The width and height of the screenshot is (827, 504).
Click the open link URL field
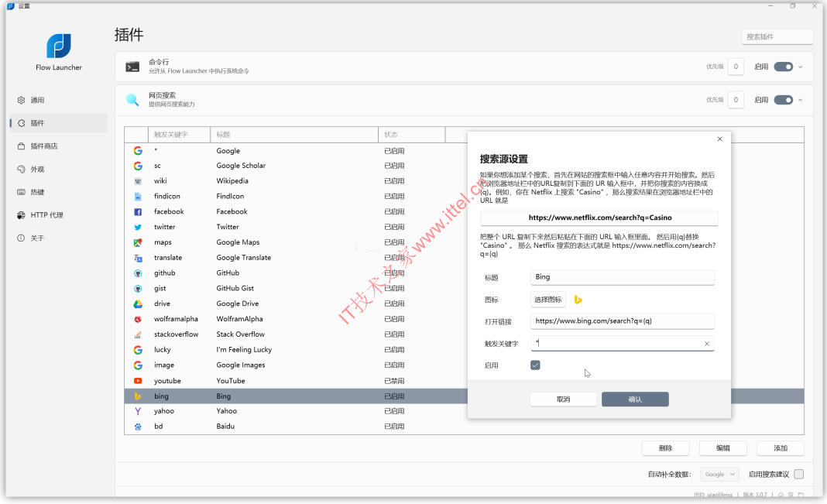[x=623, y=321]
